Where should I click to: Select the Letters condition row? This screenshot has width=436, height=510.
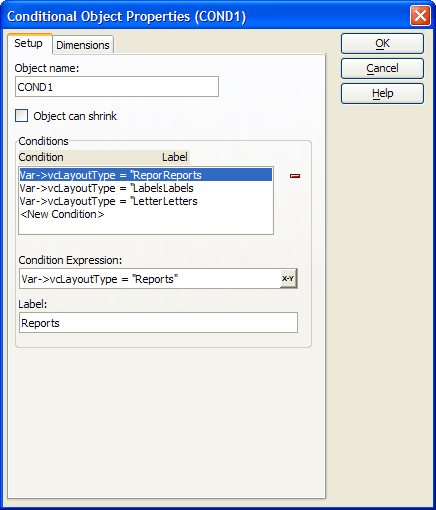(x=146, y=201)
